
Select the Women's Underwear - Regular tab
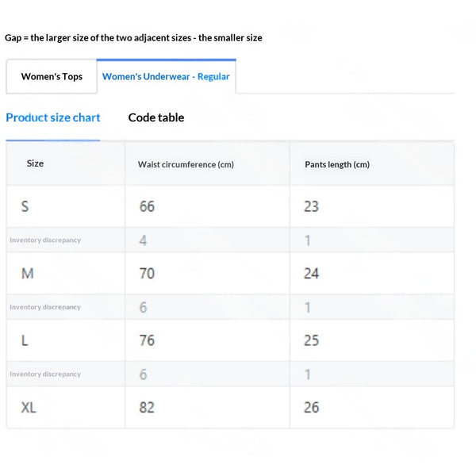166,76
